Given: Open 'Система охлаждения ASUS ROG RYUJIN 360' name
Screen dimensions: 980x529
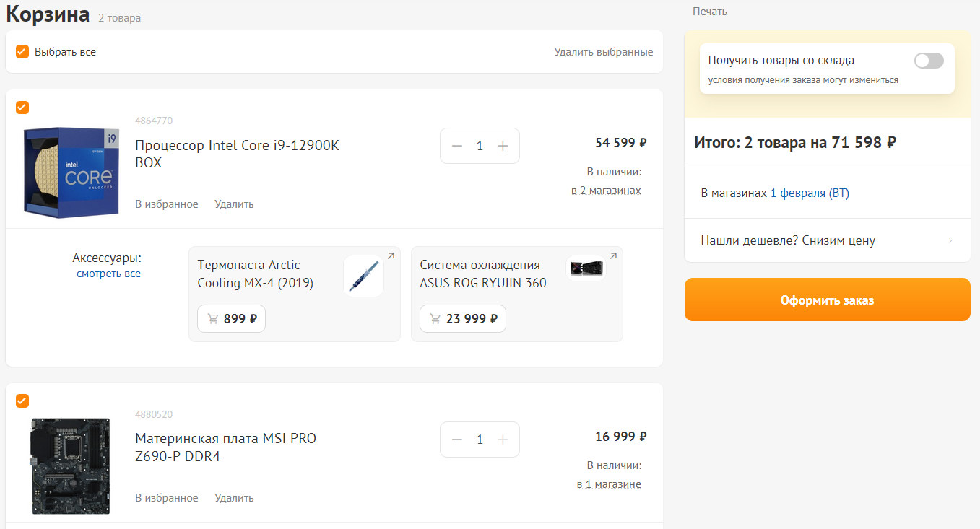Looking at the screenshot, I should coord(483,274).
